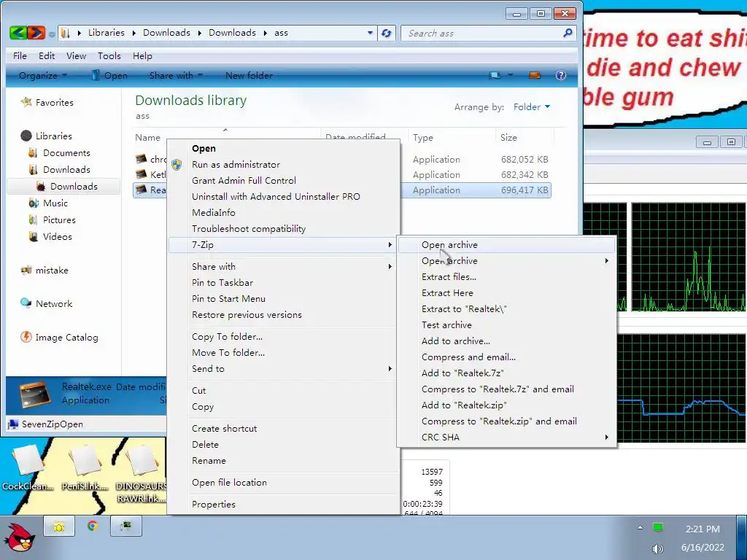The image size is (747, 560).
Task: Select the Libraries icon in sidebar
Action: tap(26, 136)
